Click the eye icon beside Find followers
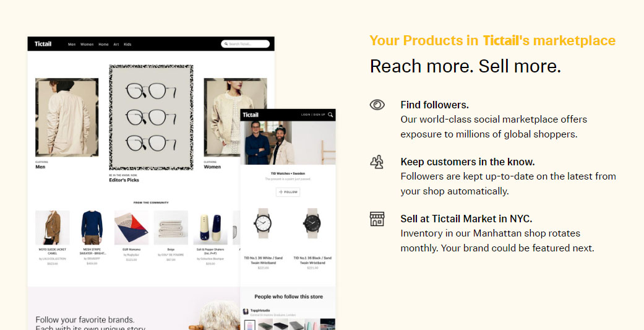The width and height of the screenshot is (644, 330). [377, 105]
